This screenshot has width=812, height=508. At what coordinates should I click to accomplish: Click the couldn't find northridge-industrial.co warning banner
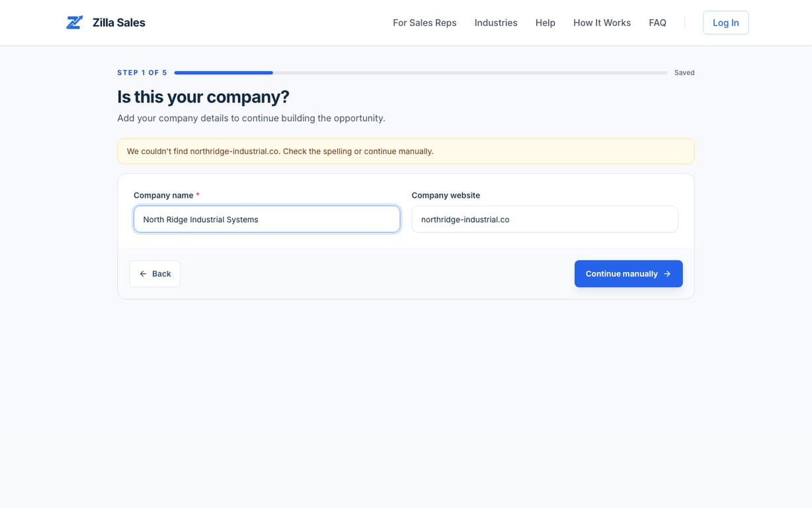pos(406,151)
